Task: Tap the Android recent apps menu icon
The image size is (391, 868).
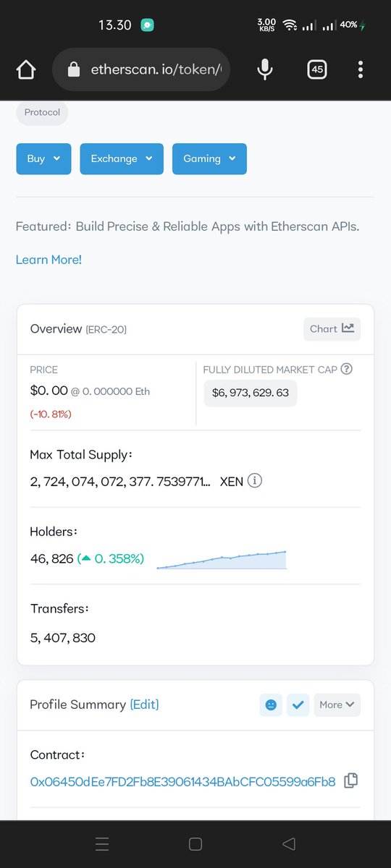Action: (102, 844)
